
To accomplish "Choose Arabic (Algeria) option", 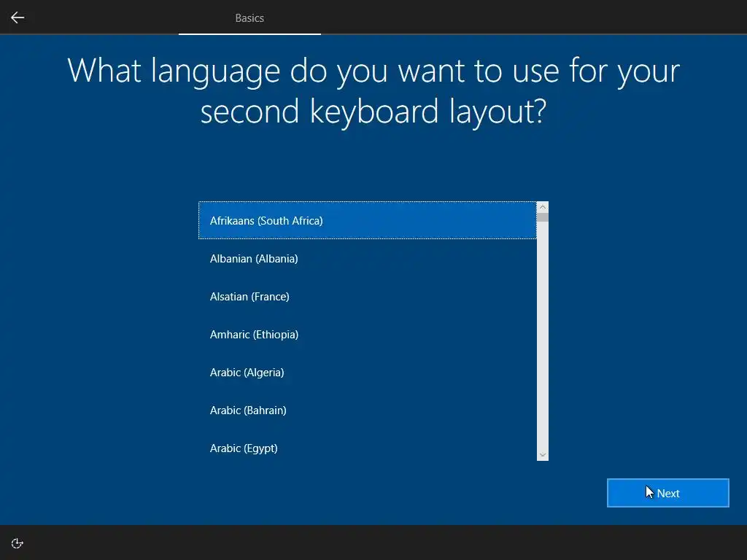I will pyautogui.click(x=368, y=373).
